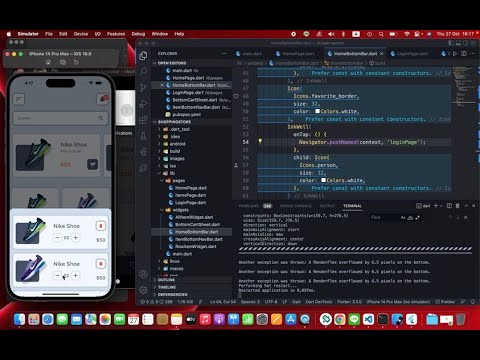This screenshot has width=480, height=360.
Task: Switch to main.dart editor tab
Action: click(x=252, y=53)
